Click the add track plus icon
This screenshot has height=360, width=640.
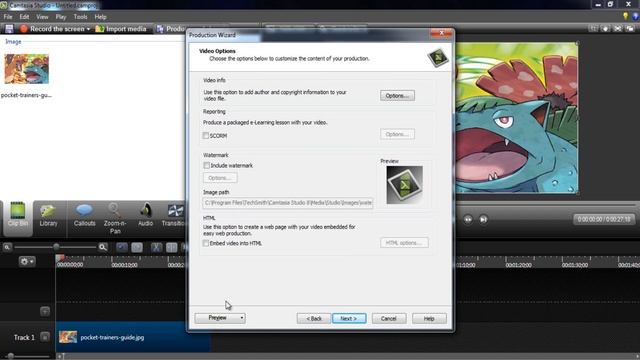click(45, 311)
